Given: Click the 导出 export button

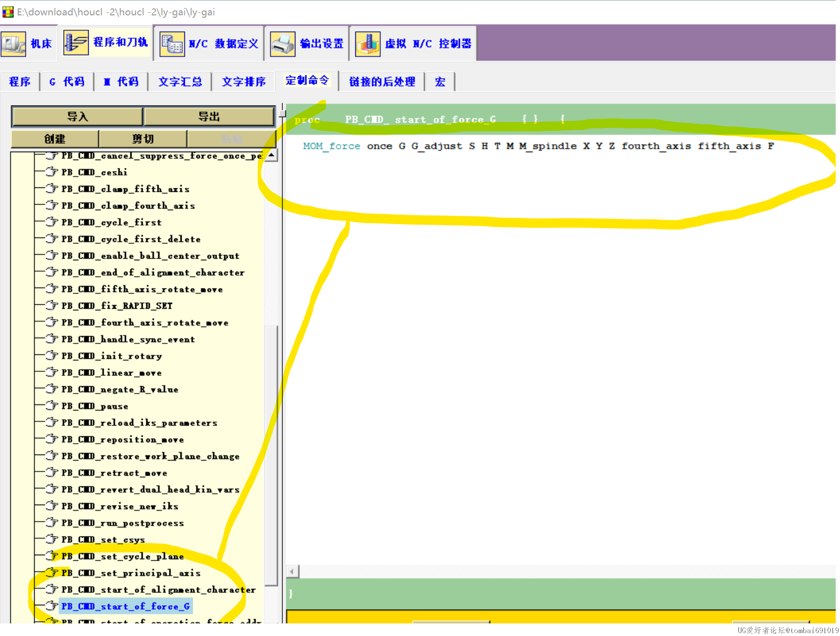Looking at the screenshot, I should pyautogui.click(x=209, y=116).
